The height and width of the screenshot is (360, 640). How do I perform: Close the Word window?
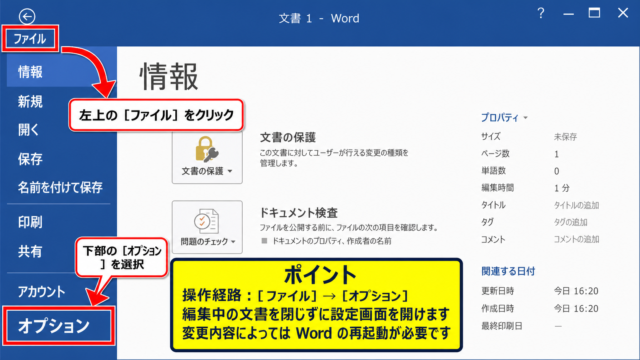click(623, 13)
